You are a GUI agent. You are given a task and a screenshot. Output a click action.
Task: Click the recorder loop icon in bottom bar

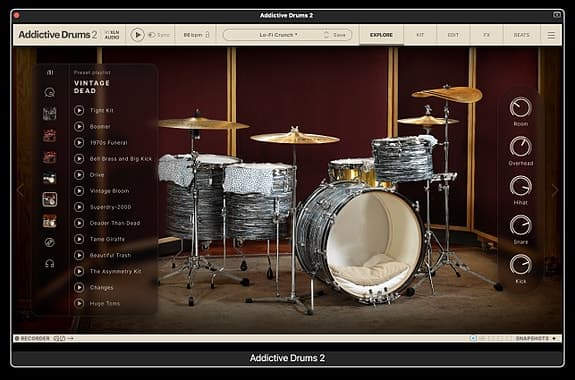[x=59, y=338]
